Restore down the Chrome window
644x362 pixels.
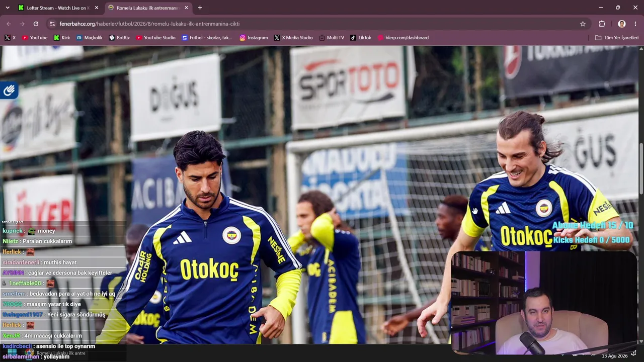coord(618,8)
